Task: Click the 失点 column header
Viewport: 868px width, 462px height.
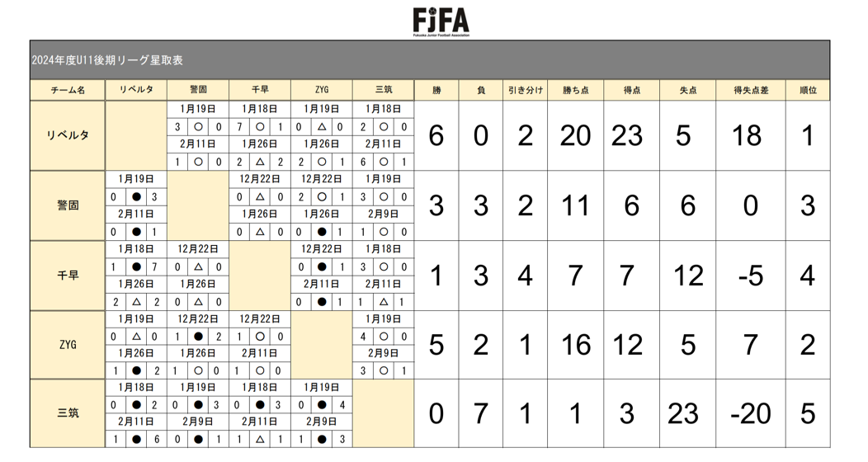Action: pos(687,90)
